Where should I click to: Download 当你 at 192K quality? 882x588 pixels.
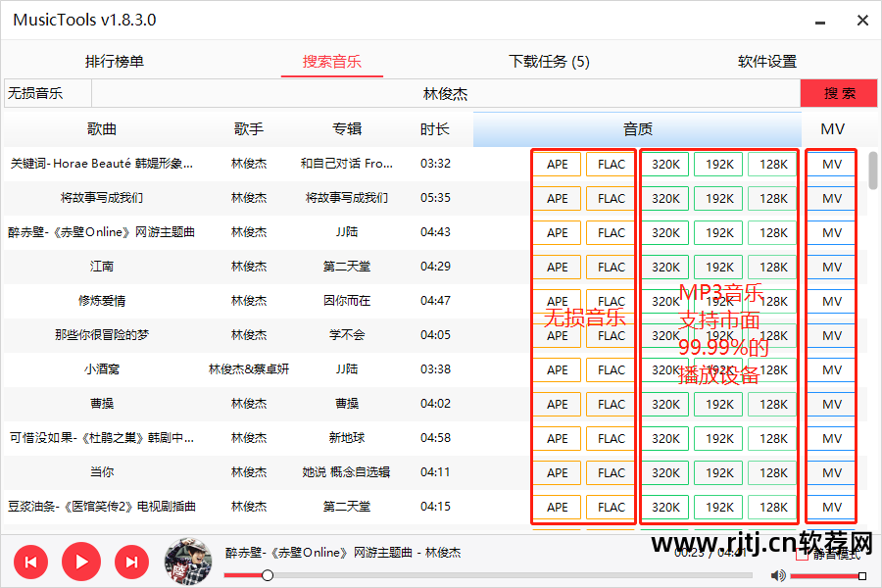pos(718,472)
